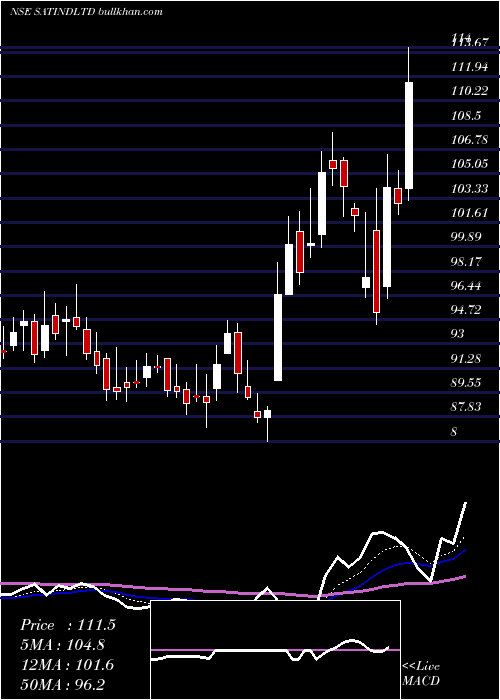The width and height of the screenshot is (500, 700).
Task: Click the 108.5 price axis label
Action: point(466,116)
